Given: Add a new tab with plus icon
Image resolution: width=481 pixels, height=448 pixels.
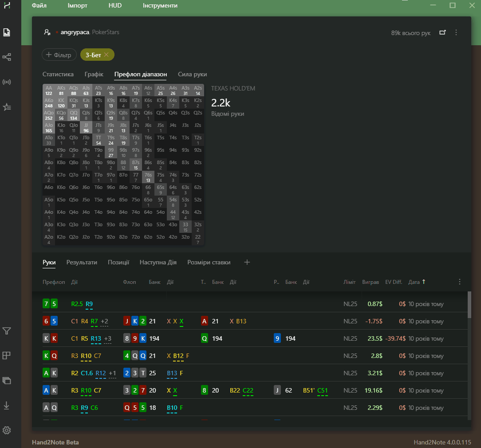Looking at the screenshot, I should pos(247,262).
